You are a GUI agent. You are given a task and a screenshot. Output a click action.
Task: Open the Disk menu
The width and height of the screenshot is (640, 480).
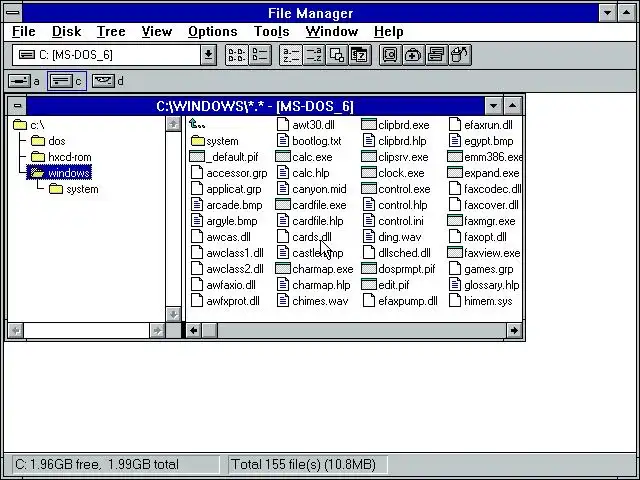[67, 31]
